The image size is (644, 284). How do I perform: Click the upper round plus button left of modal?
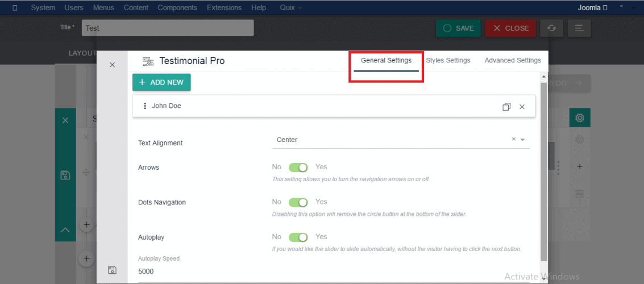click(x=86, y=225)
